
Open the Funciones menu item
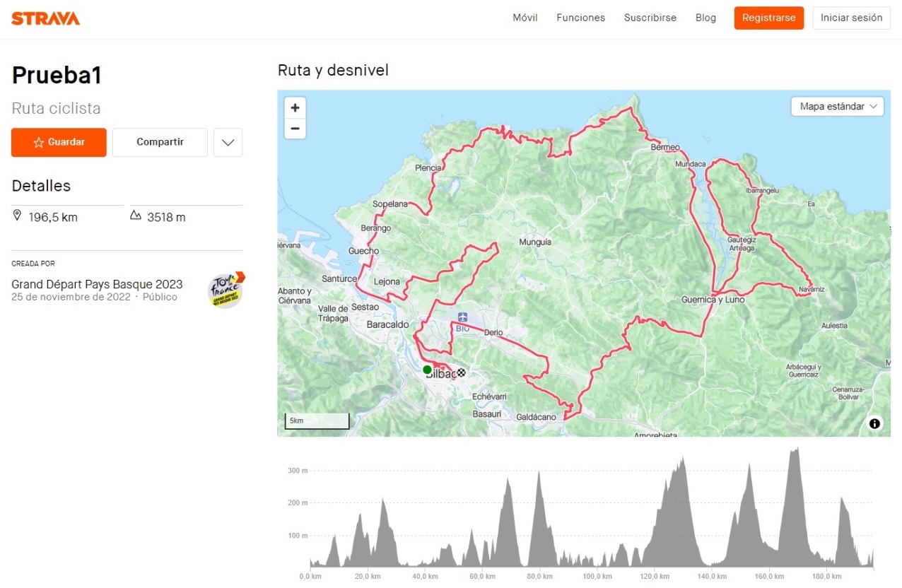coord(580,18)
